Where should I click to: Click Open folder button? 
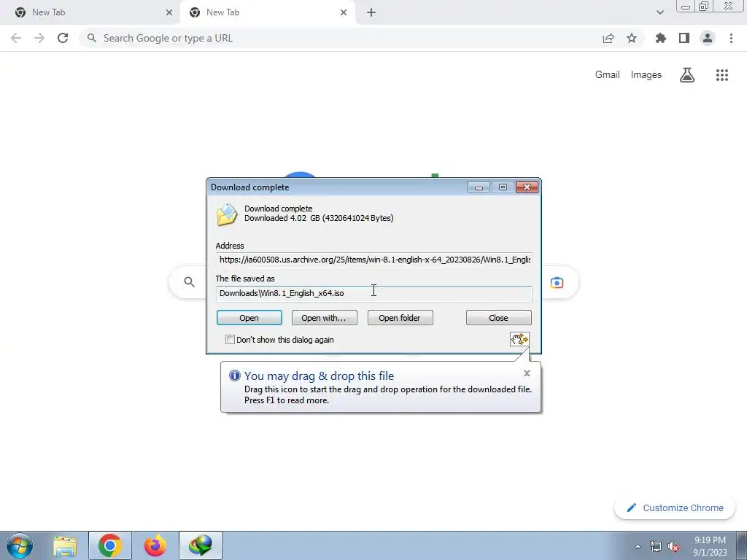400,318
